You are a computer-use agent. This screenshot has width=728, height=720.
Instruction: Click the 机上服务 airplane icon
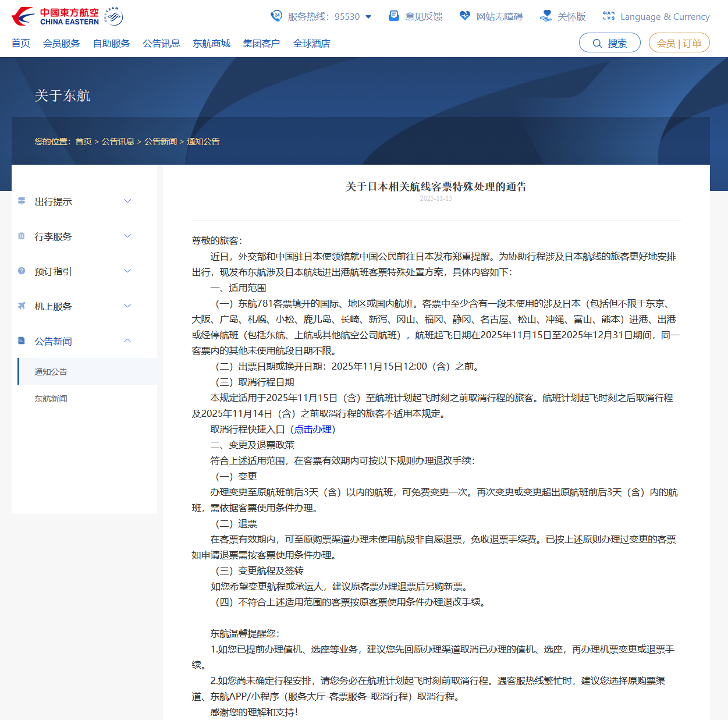coord(22,306)
